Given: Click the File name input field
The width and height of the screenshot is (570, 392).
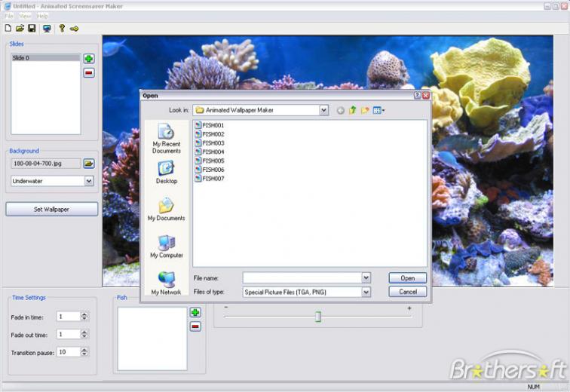Looking at the screenshot, I should click(x=302, y=278).
